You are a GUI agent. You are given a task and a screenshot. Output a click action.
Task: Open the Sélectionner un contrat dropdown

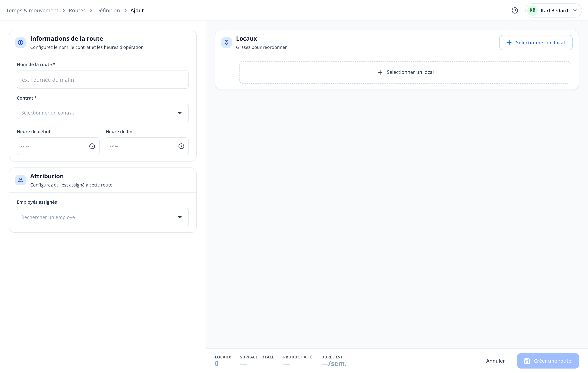click(103, 113)
